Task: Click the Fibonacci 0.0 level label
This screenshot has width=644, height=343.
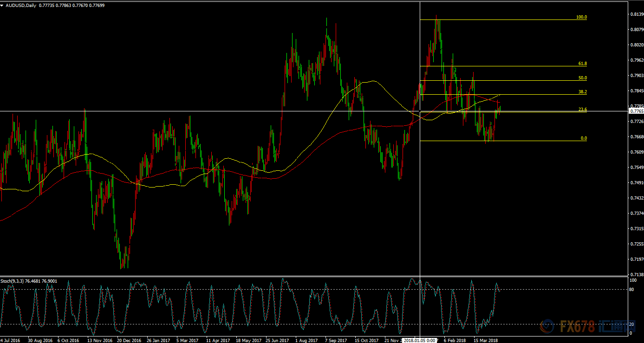Action: [584, 138]
